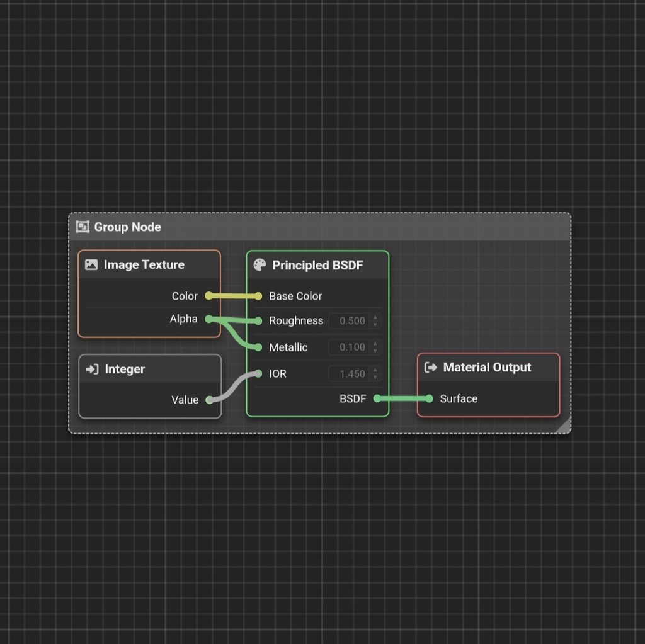Click the Integer Value output socket
This screenshot has width=645, height=644.
click(x=209, y=400)
